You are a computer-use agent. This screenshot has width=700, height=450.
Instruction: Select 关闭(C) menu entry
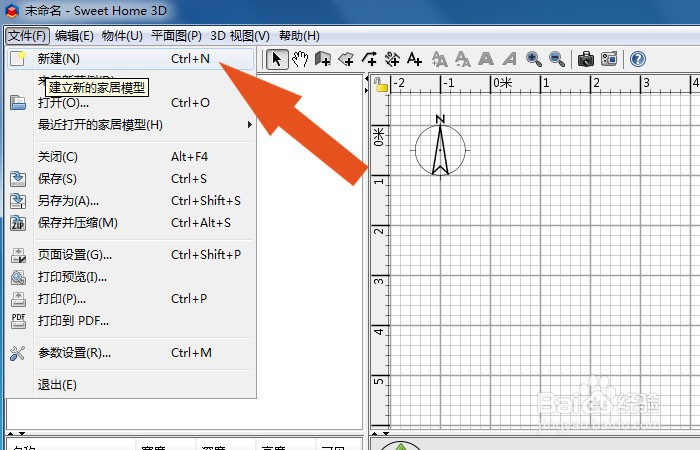click(130, 157)
